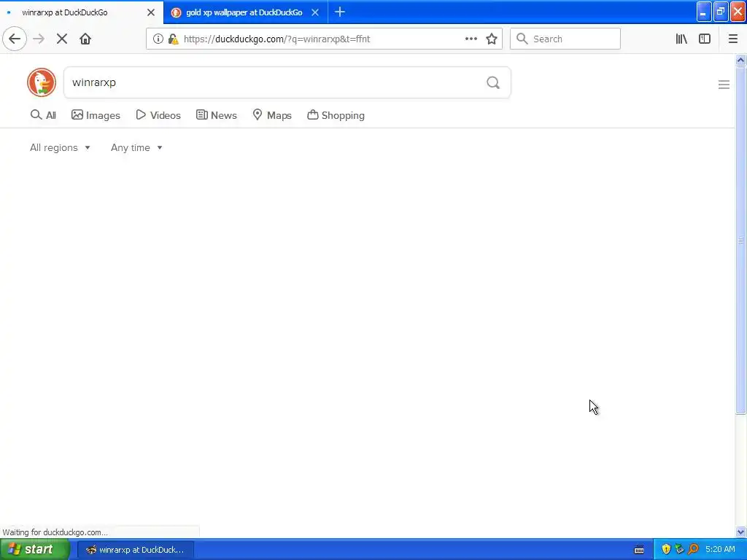Submit search with magnifier icon
Screen dimensions: 747x560
pyautogui.click(x=493, y=83)
